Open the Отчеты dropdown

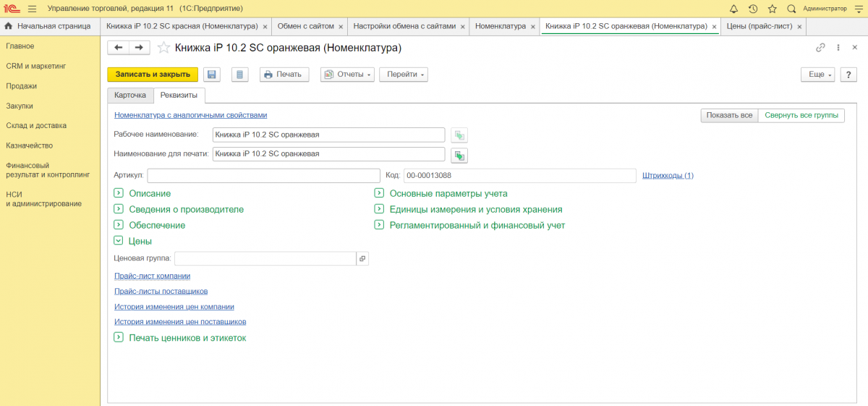(x=348, y=75)
